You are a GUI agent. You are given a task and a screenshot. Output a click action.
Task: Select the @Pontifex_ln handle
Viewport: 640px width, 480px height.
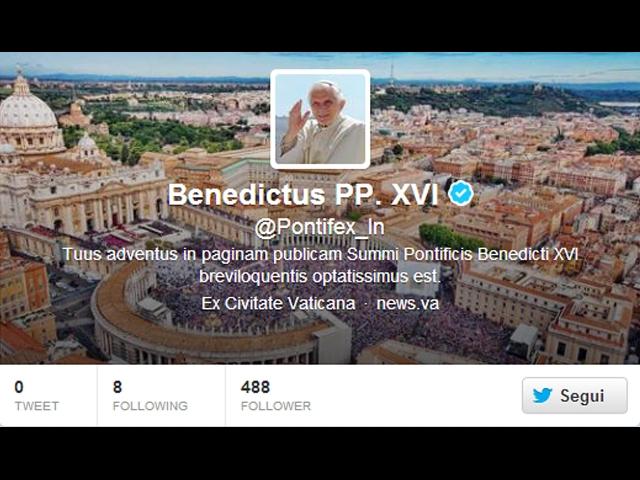[320, 227]
